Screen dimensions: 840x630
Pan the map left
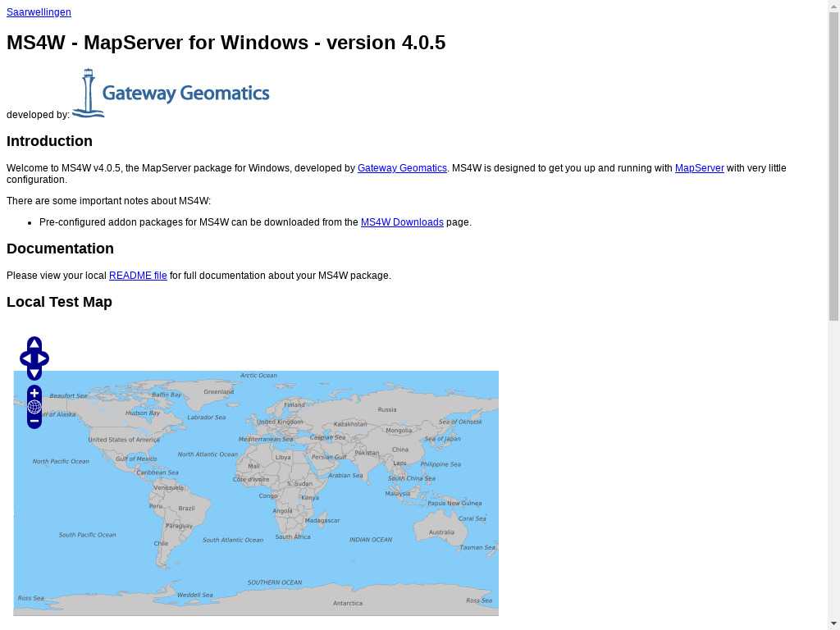click(x=27, y=358)
